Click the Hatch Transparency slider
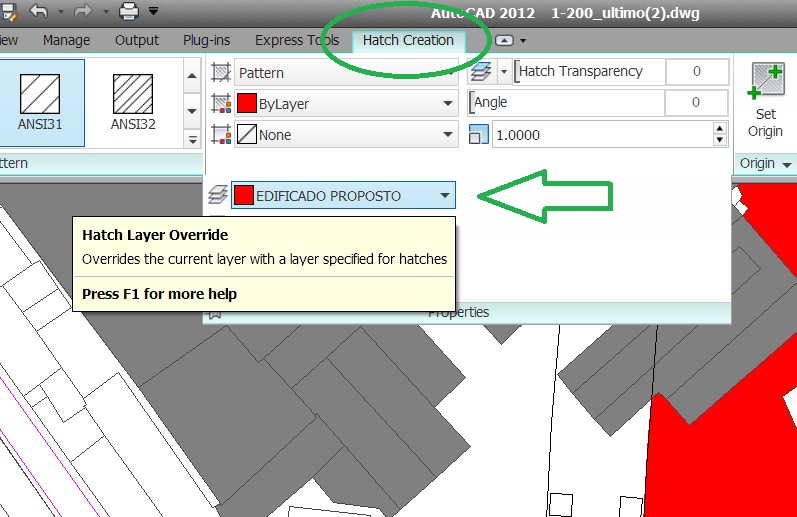 click(589, 72)
